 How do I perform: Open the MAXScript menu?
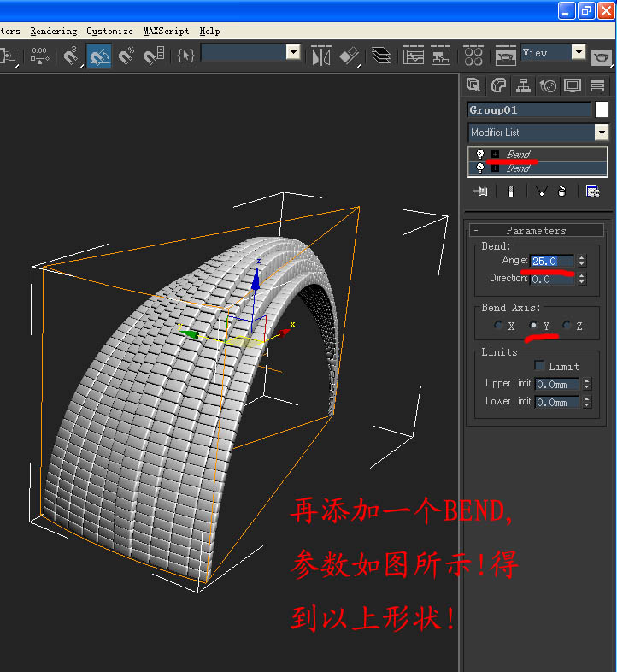click(166, 32)
